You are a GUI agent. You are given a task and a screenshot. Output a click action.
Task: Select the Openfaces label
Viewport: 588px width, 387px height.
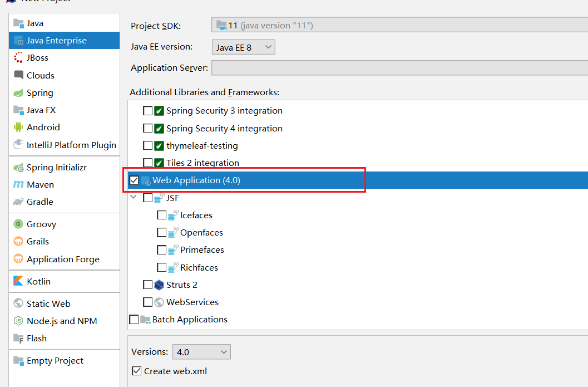click(x=202, y=233)
